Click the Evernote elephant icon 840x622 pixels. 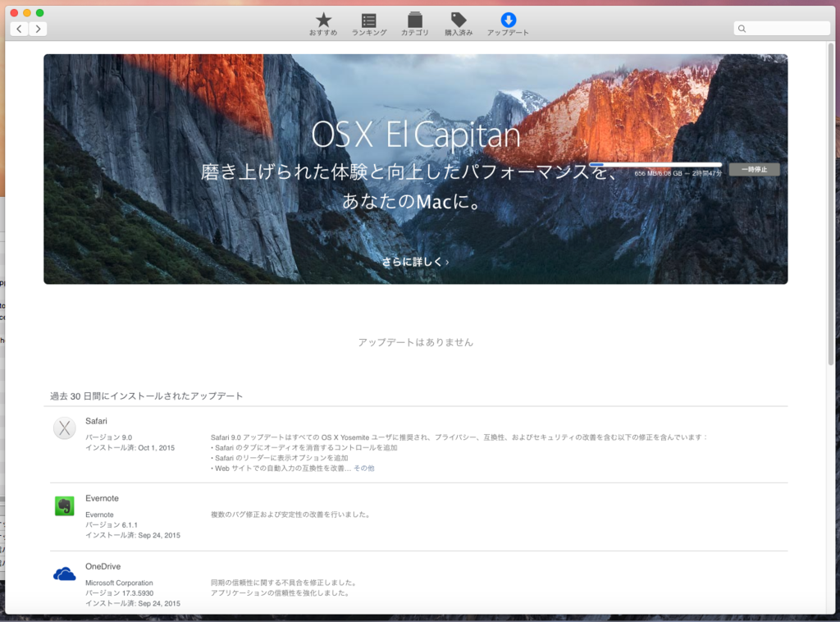[x=64, y=505]
